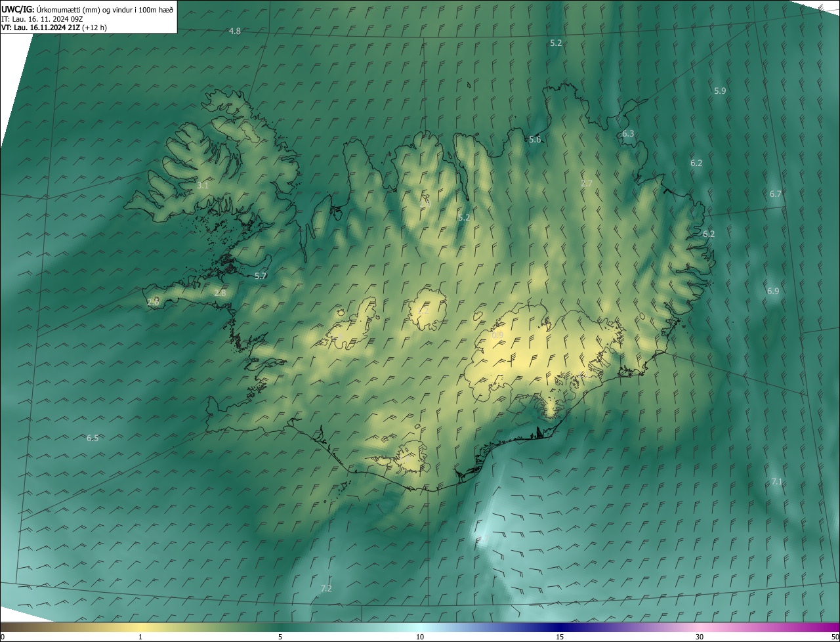Click the colorbar label 15
840x642 pixels.
[560, 637]
